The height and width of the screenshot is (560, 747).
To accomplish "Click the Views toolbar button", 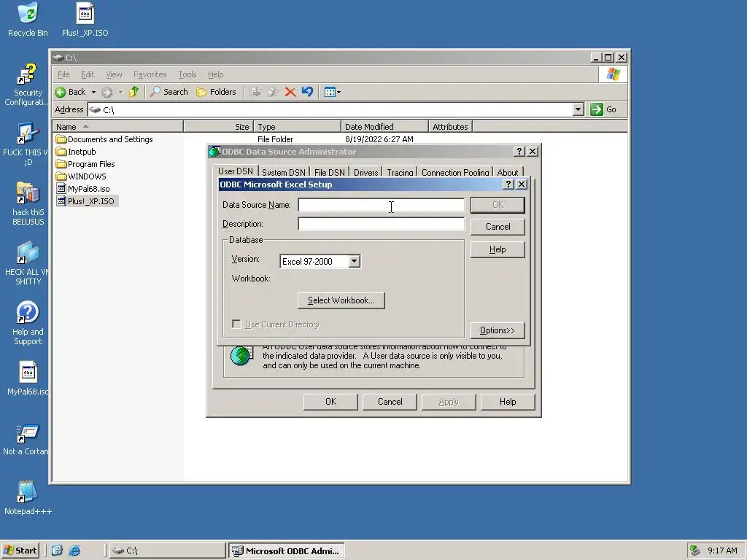I will click(332, 92).
